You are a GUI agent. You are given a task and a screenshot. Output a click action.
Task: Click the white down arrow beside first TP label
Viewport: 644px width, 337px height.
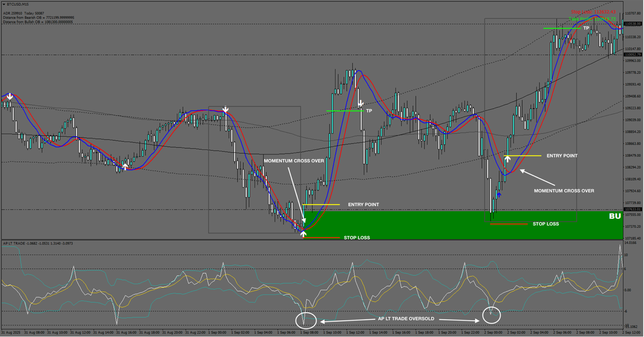360,104
